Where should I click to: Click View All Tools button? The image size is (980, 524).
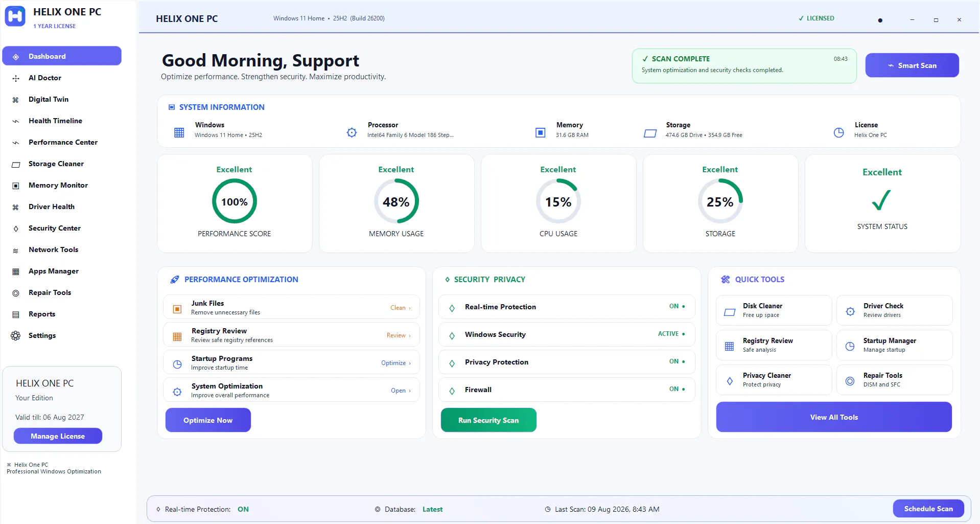click(834, 417)
